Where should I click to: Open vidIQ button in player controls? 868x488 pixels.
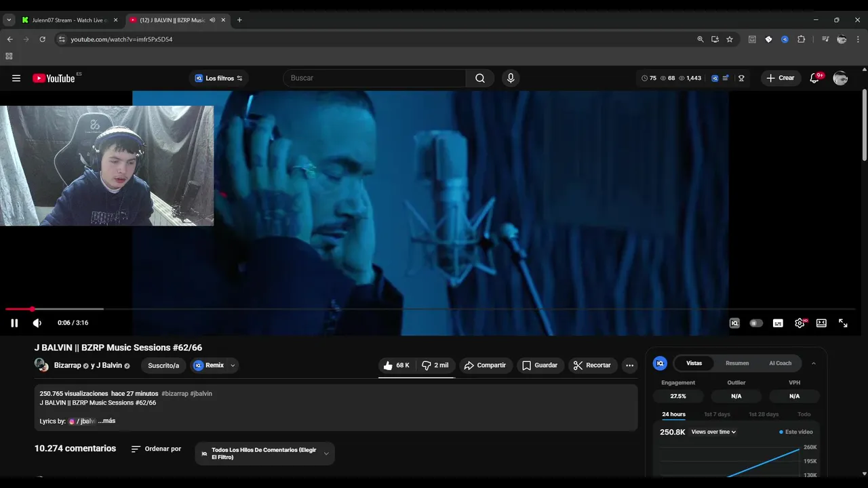coord(734,323)
